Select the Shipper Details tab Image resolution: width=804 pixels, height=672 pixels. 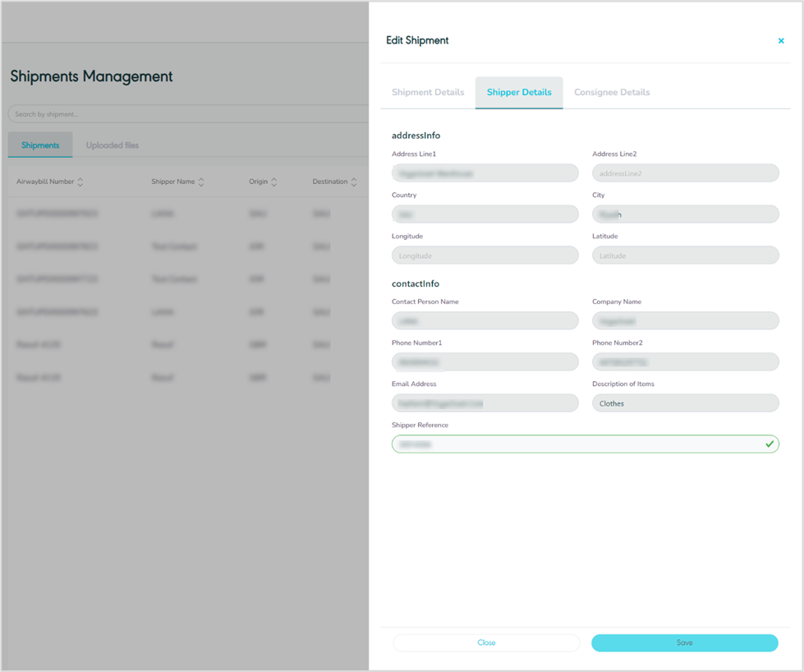(x=519, y=93)
